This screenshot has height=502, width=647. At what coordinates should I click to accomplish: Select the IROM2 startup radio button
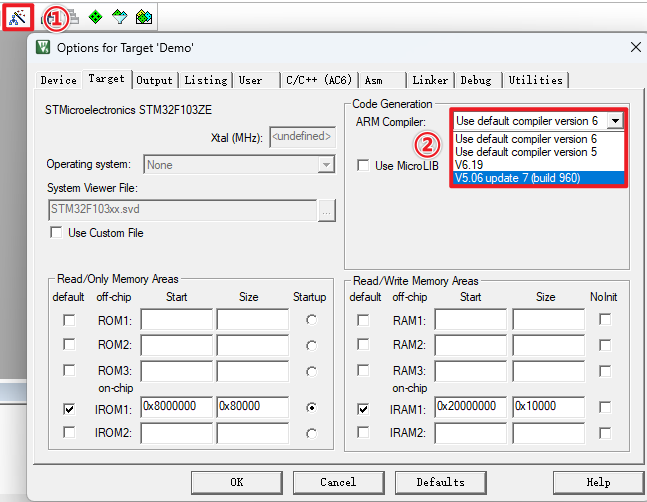point(312,433)
